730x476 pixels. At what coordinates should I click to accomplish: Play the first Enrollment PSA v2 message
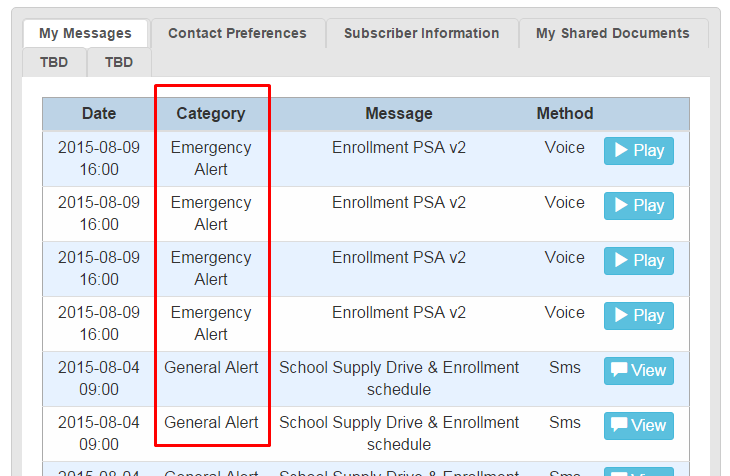[x=638, y=151]
